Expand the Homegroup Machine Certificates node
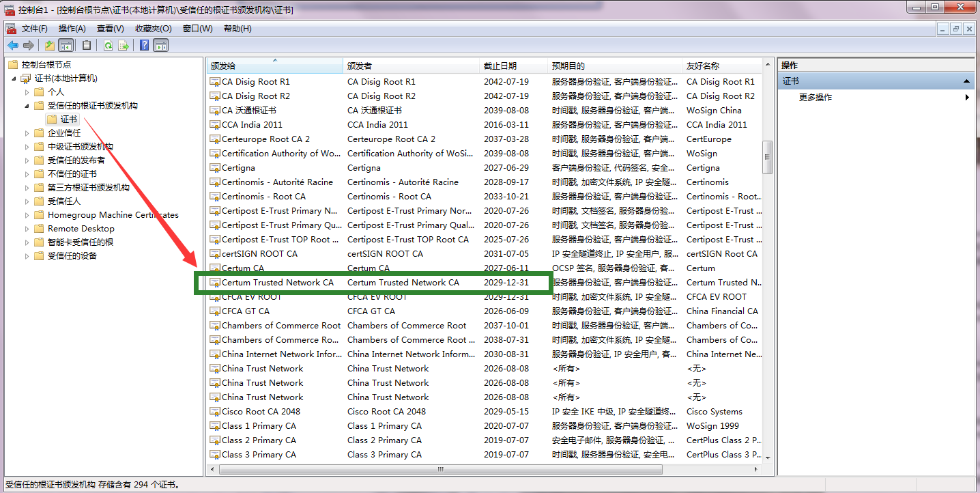Image resolution: width=980 pixels, height=493 pixels. (x=27, y=215)
